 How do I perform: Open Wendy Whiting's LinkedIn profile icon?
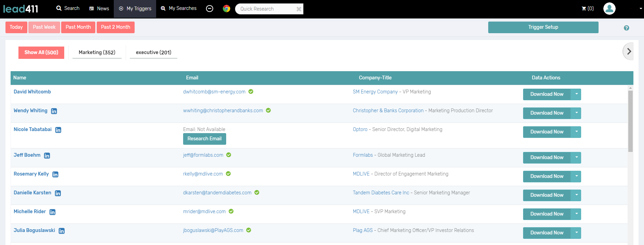pos(54,111)
